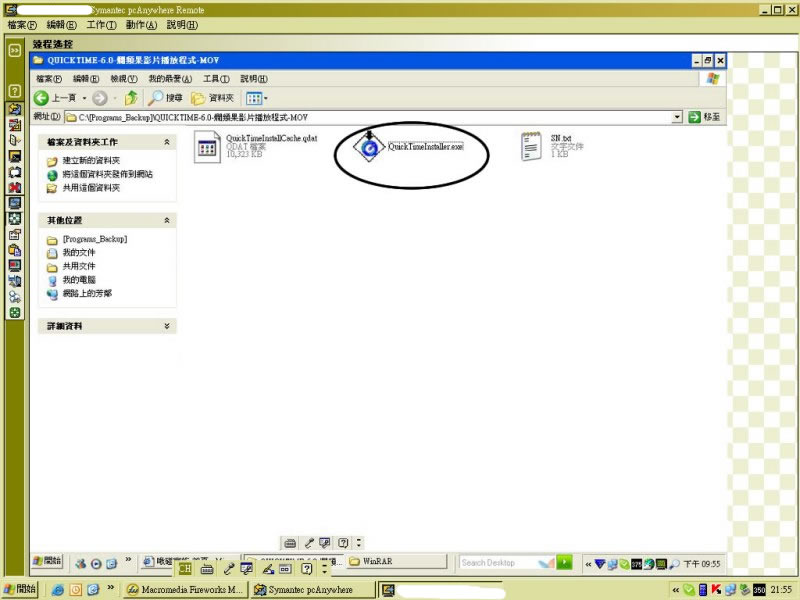Click the Kaspersky K icon in local tray
The width and height of the screenshot is (800, 600).
point(716,590)
